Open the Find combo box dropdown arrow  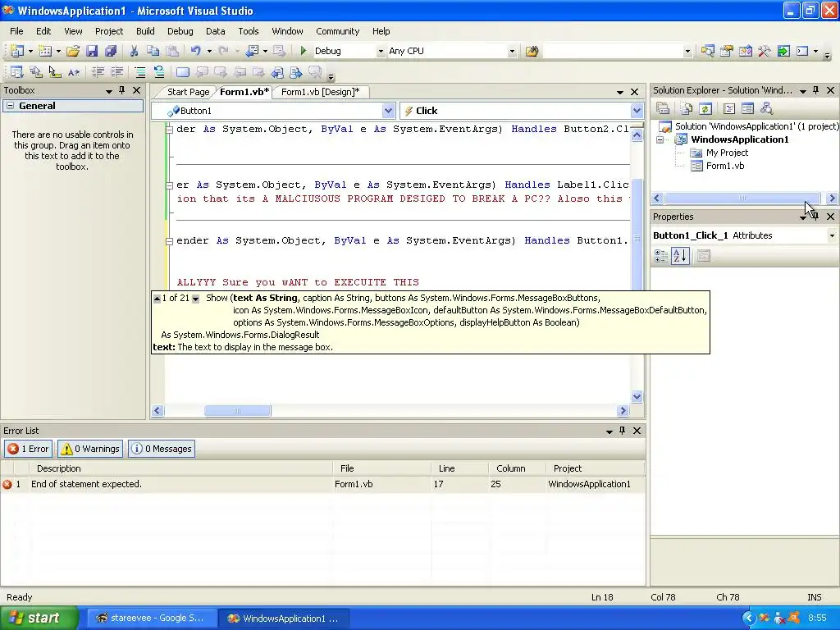pyautogui.click(x=688, y=52)
